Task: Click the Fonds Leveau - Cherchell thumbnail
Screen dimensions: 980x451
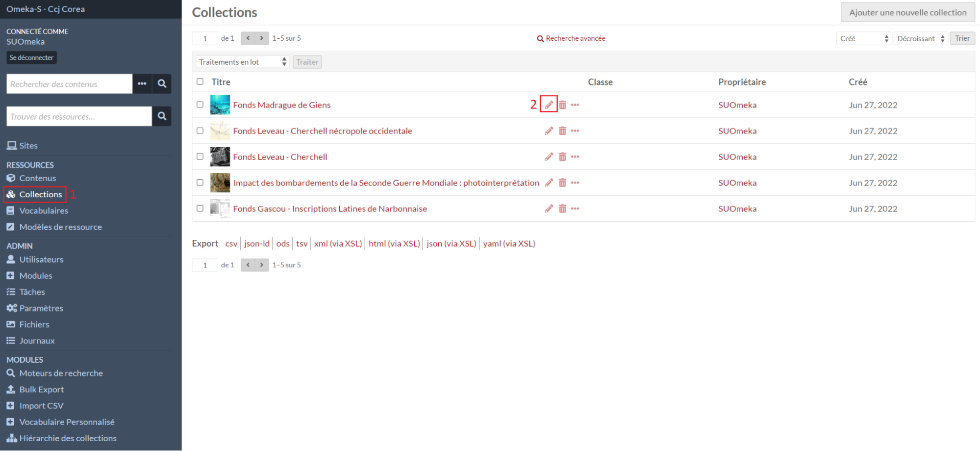Action: point(220,157)
